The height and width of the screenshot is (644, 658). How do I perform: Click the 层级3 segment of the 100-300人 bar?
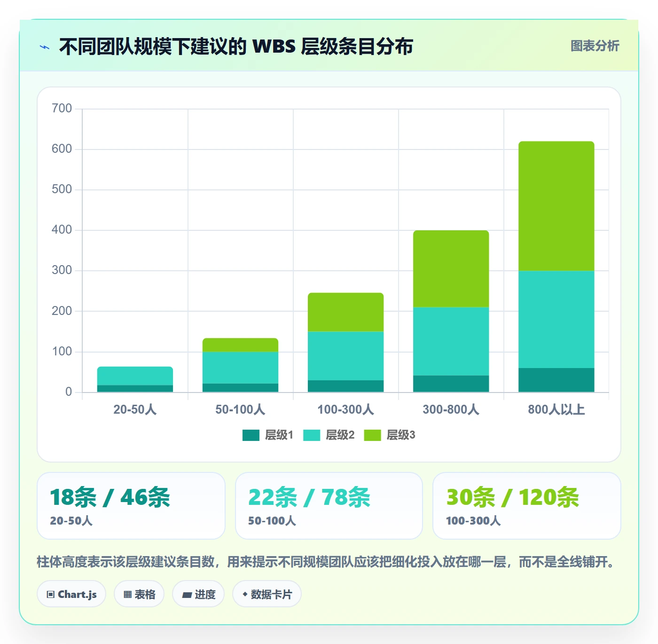(x=346, y=312)
